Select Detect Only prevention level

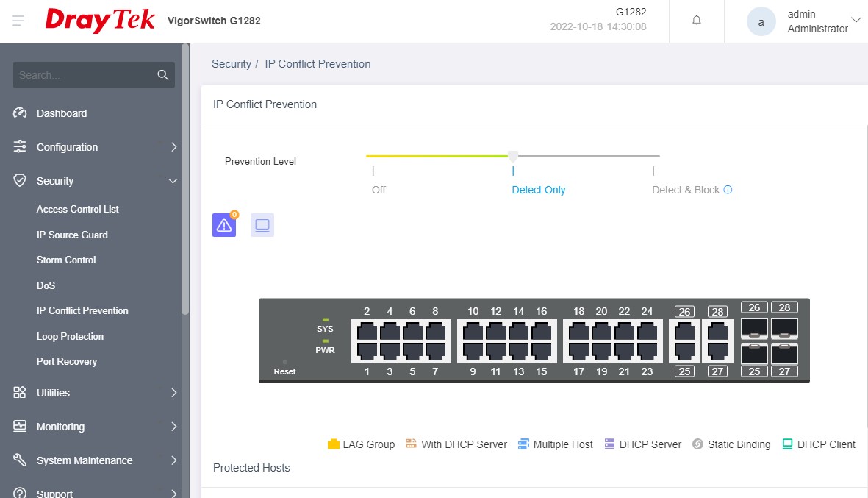point(538,190)
